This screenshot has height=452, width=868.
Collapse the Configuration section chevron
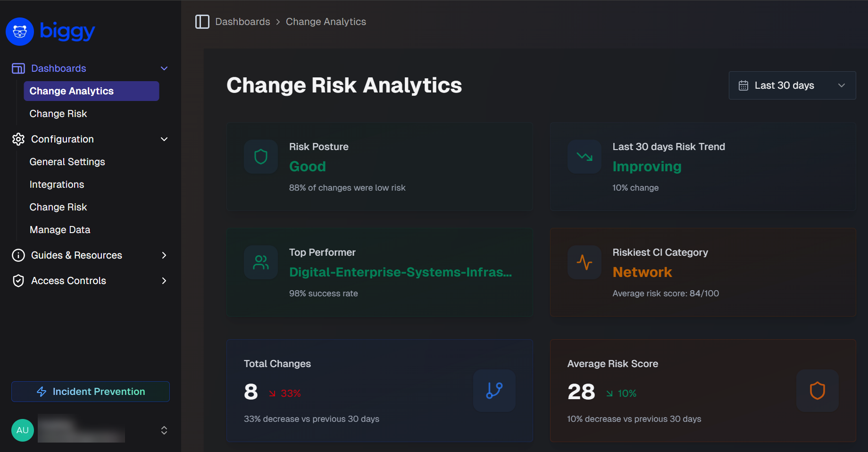(x=164, y=139)
